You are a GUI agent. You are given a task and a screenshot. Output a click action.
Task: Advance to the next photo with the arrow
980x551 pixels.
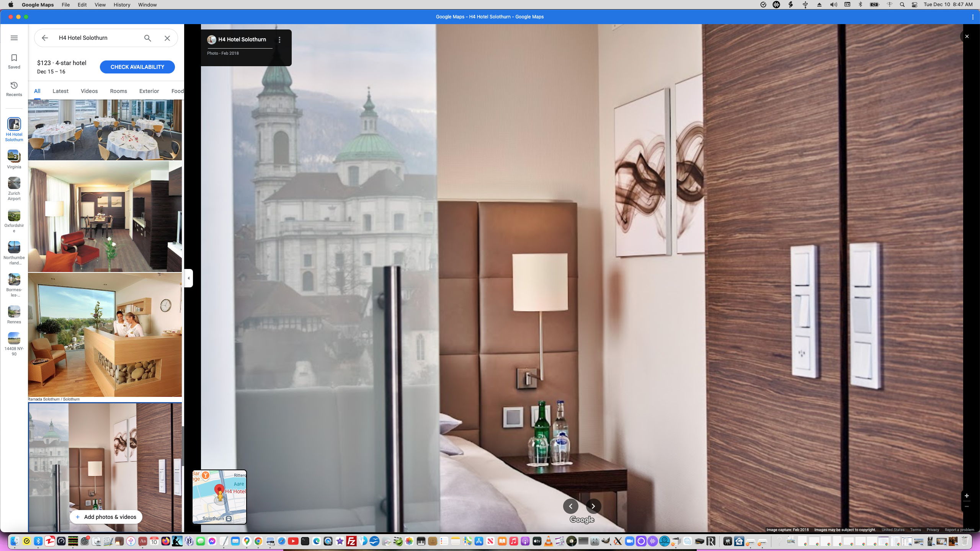point(593,506)
